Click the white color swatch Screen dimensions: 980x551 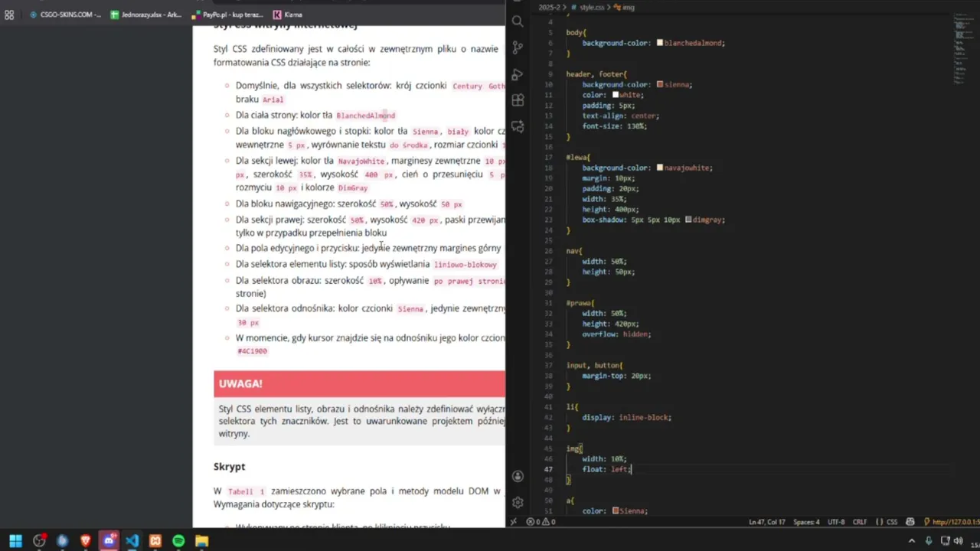click(615, 95)
